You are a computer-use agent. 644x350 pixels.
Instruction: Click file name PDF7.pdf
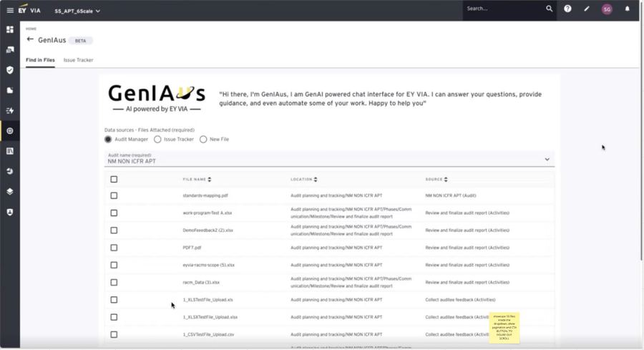(192, 248)
